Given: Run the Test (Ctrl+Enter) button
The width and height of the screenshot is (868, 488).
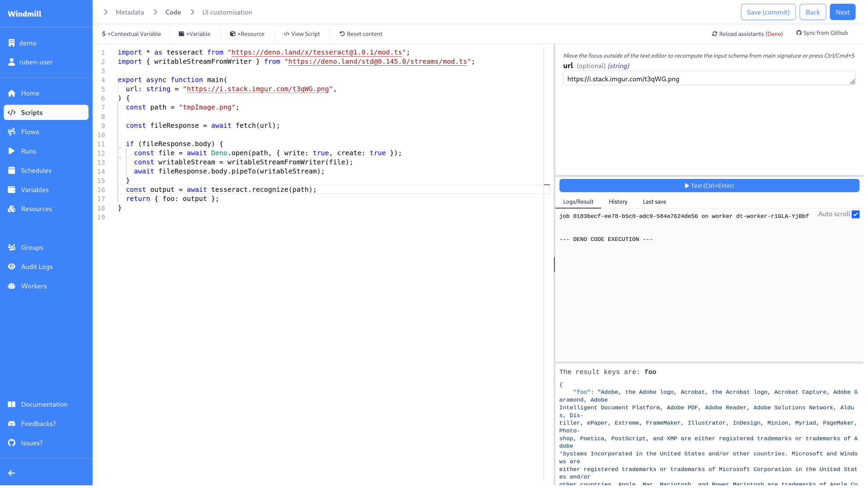Looking at the screenshot, I should coord(709,186).
